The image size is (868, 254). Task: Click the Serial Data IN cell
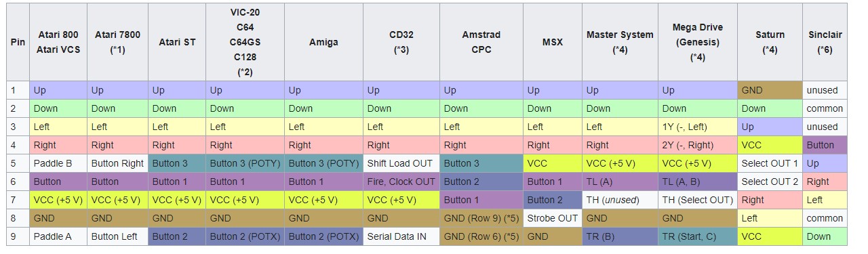pyautogui.click(x=401, y=236)
